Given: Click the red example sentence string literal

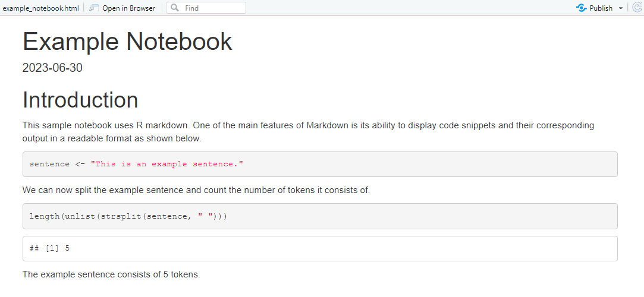Looking at the screenshot, I should 167,164.
